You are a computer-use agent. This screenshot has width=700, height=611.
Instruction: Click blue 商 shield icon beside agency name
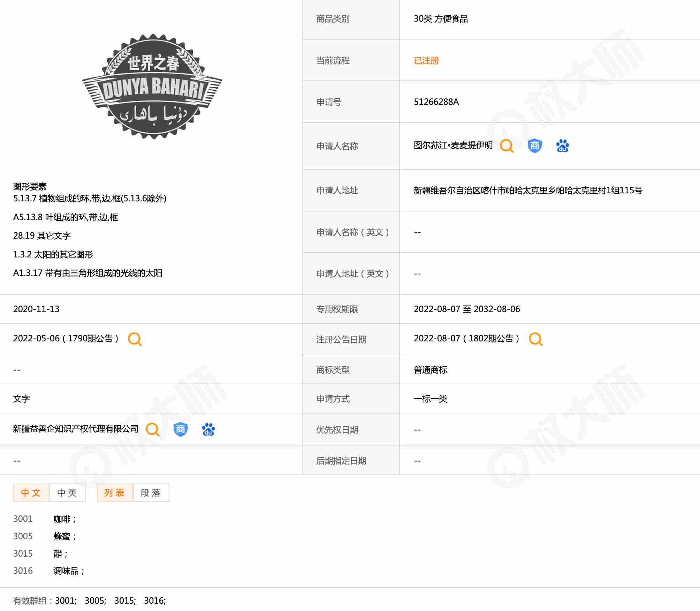tap(180, 429)
